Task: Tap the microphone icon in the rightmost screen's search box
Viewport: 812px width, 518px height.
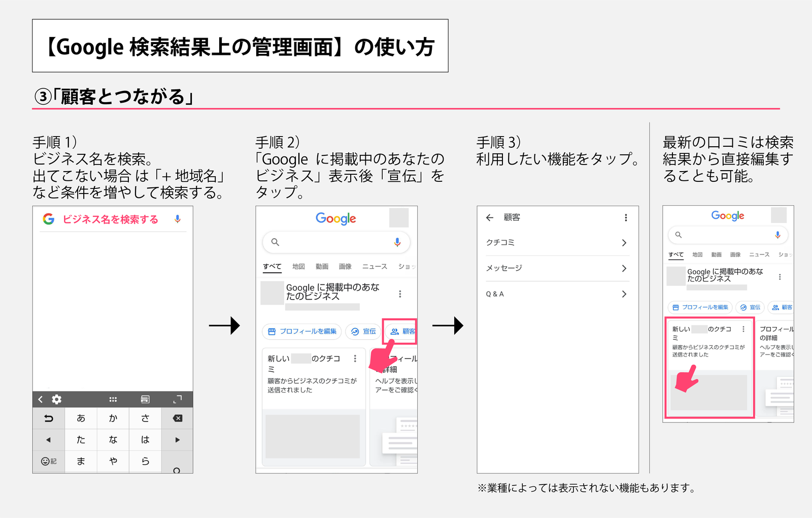Action: click(777, 235)
